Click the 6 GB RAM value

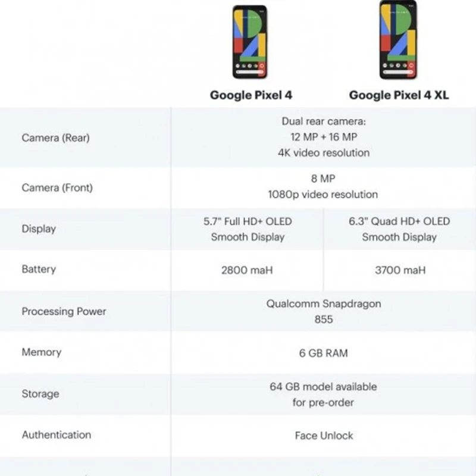coord(324,353)
